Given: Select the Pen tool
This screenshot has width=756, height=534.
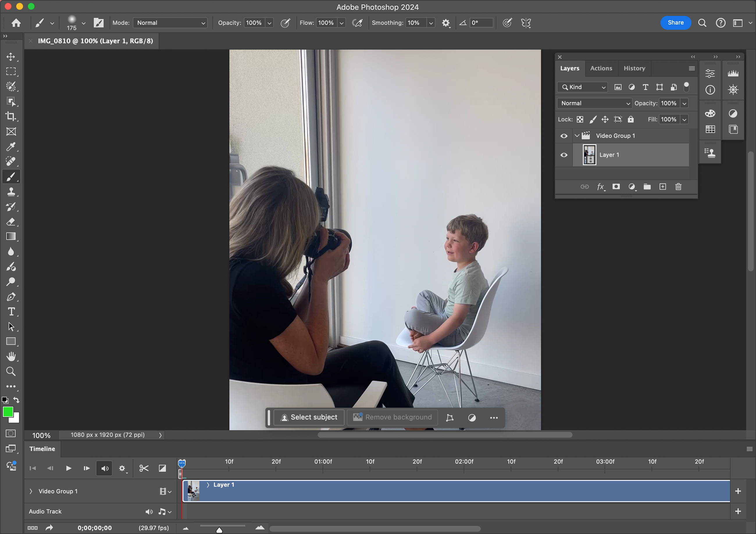Looking at the screenshot, I should tap(11, 297).
